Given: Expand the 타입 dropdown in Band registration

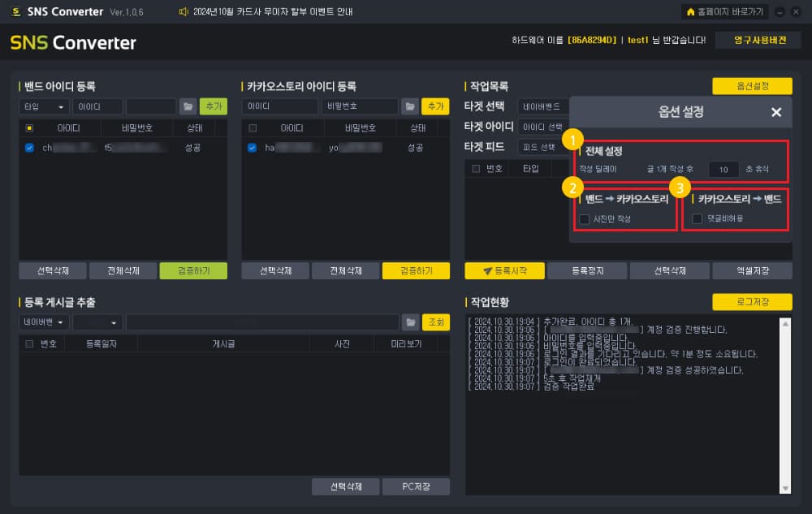Looking at the screenshot, I should (x=44, y=106).
